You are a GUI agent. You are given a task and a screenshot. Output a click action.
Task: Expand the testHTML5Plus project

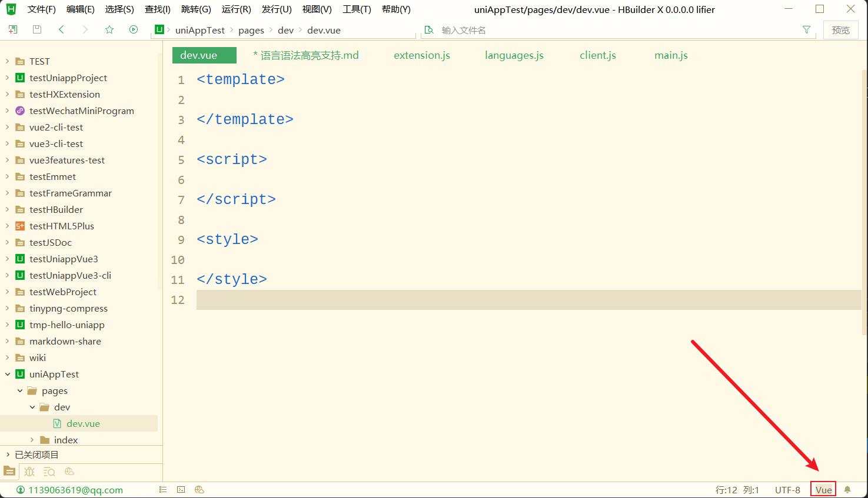tap(8, 226)
